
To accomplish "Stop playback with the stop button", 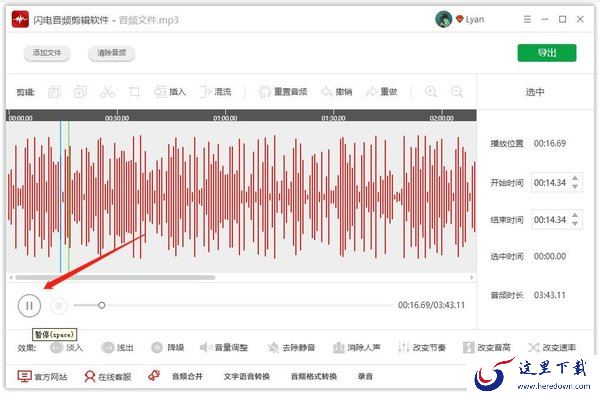I will (x=59, y=305).
